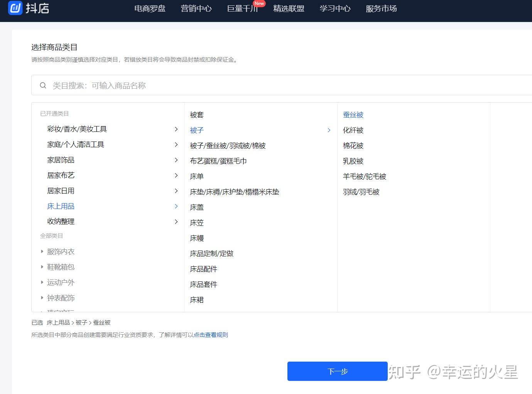Expand chevron for 居家日用
The width and height of the screenshot is (532, 394).
coord(176,191)
